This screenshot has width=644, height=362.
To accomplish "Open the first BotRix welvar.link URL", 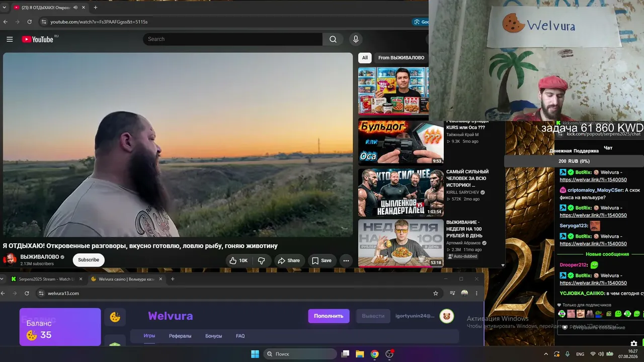I will pos(593,179).
